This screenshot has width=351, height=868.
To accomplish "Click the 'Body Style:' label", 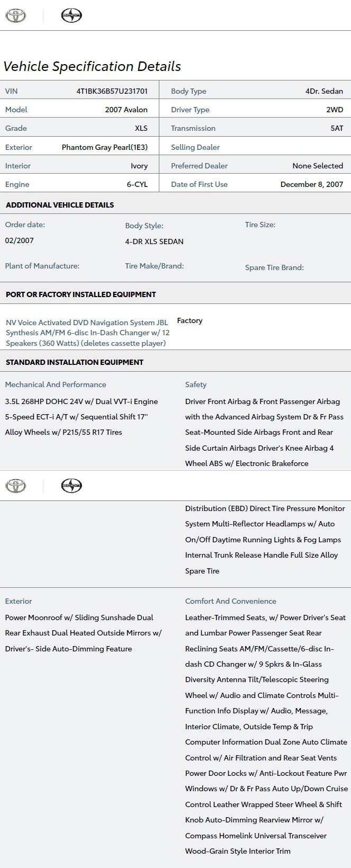I will coord(144,226).
